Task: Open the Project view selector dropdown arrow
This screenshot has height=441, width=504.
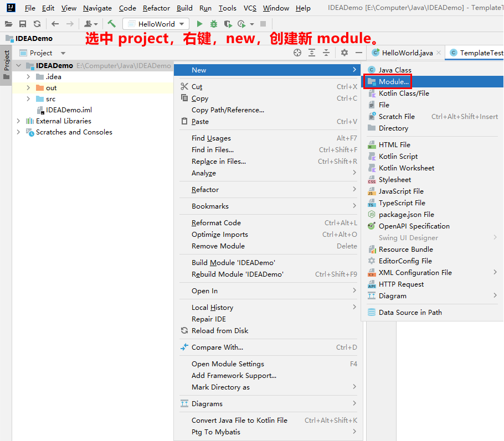Action: point(63,53)
